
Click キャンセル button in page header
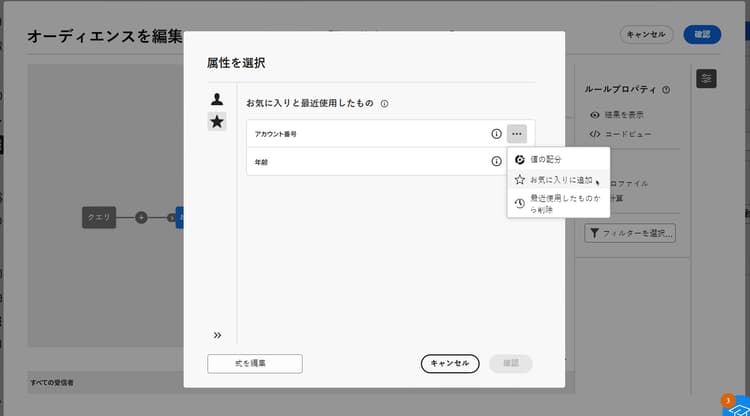click(x=646, y=34)
